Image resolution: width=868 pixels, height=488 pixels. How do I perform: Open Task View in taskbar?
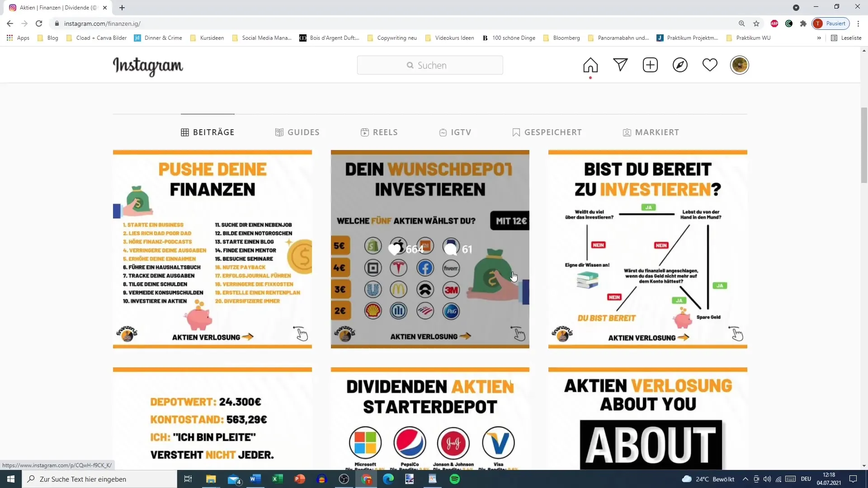188,479
